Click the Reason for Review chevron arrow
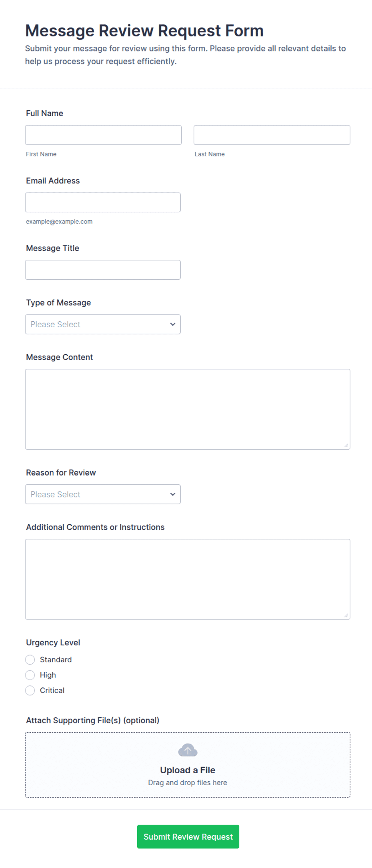 pyautogui.click(x=173, y=494)
